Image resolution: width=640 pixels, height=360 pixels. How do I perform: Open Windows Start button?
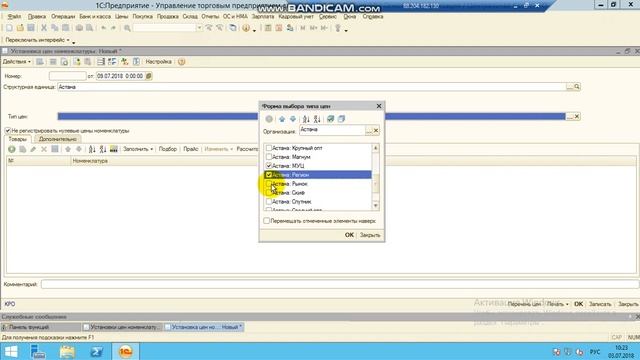[11, 351]
